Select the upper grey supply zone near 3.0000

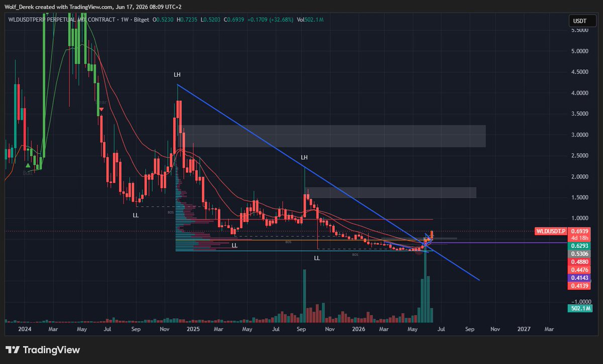[x=334, y=136]
